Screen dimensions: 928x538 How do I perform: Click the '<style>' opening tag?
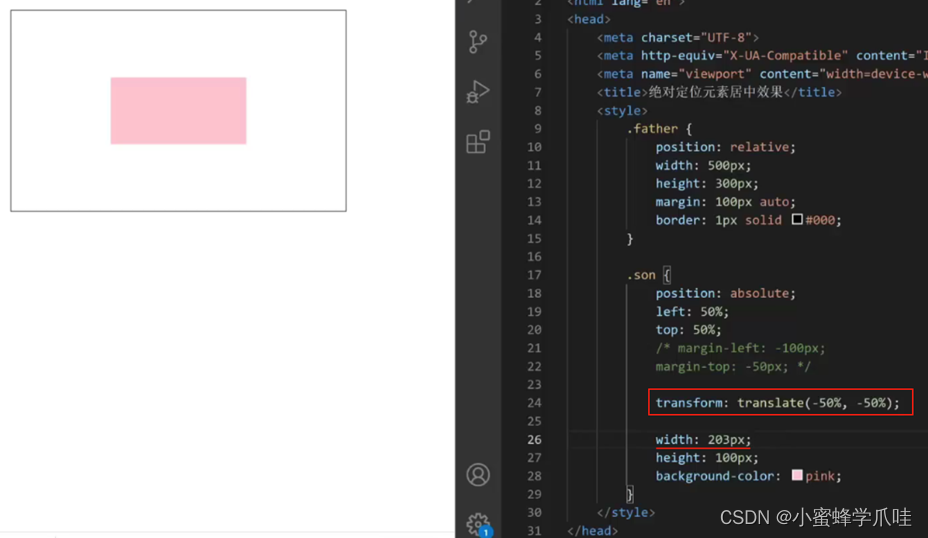[x=622, y=111]
